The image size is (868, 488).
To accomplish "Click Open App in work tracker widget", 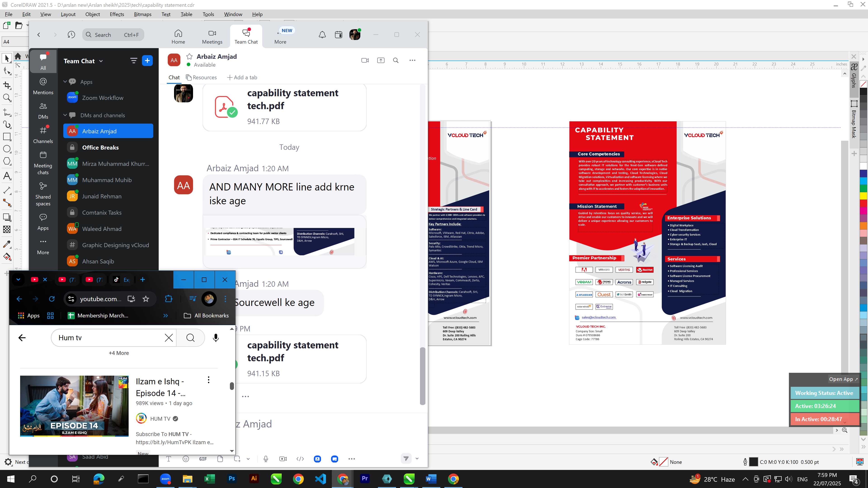I will 843,379.
